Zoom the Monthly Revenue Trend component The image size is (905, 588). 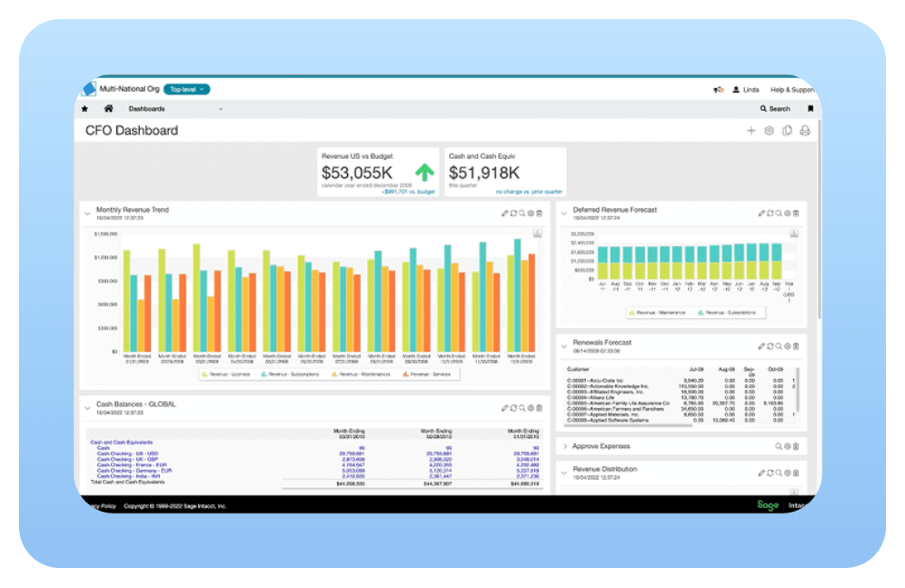522,214
